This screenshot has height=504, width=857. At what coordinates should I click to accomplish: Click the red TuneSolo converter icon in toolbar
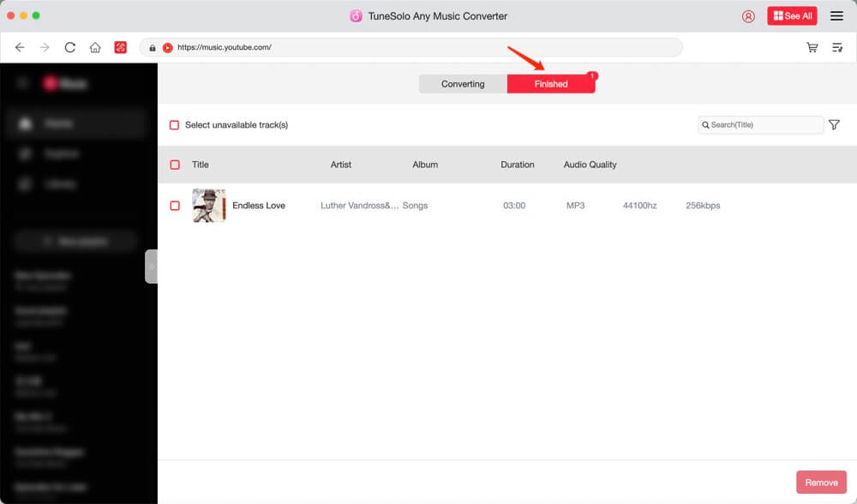pos(120,47)
